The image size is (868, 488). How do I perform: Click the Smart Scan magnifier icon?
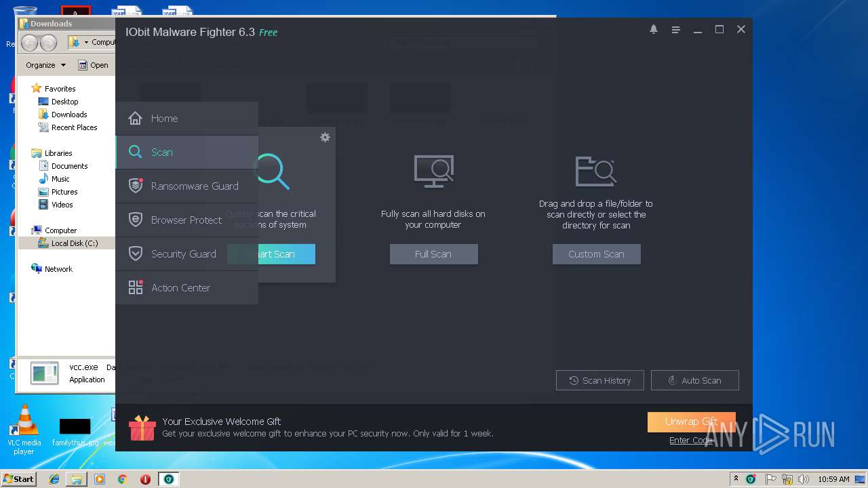(x=273, y=171)
